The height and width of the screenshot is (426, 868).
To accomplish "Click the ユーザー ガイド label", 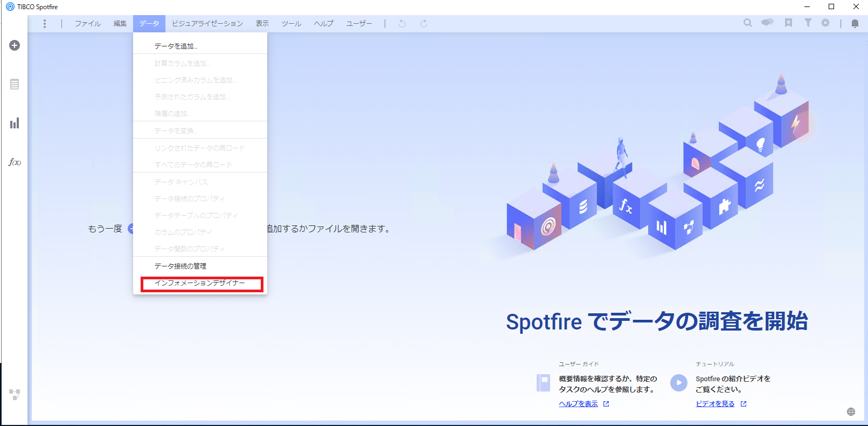I will coord(579,364).
